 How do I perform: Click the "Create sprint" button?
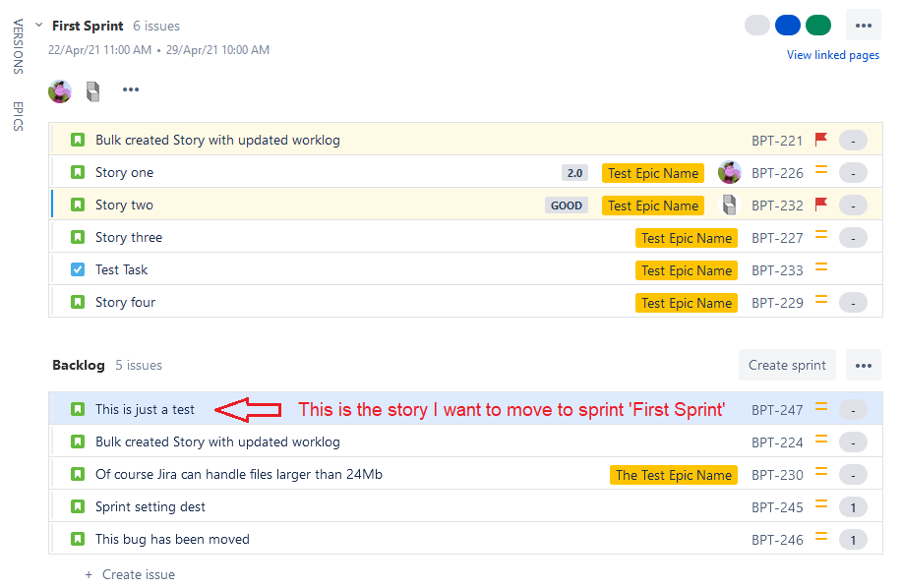[787, 365]
